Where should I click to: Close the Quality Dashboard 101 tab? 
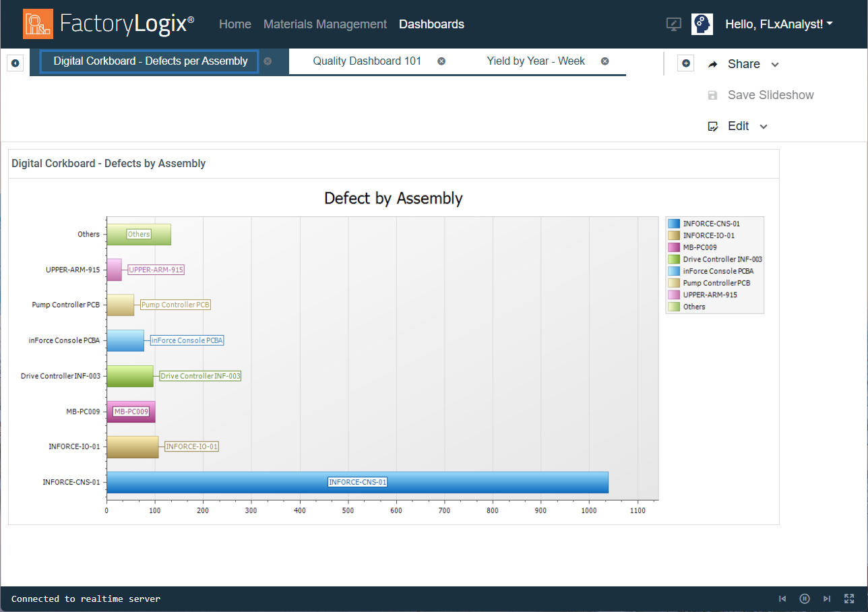[441, 61]
